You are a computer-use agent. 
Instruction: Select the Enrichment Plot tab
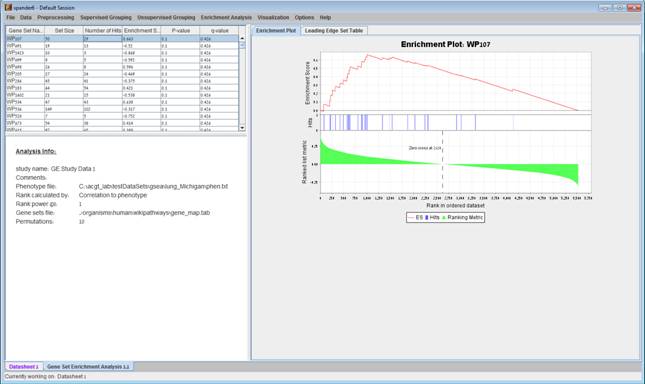tap(276, 30)
